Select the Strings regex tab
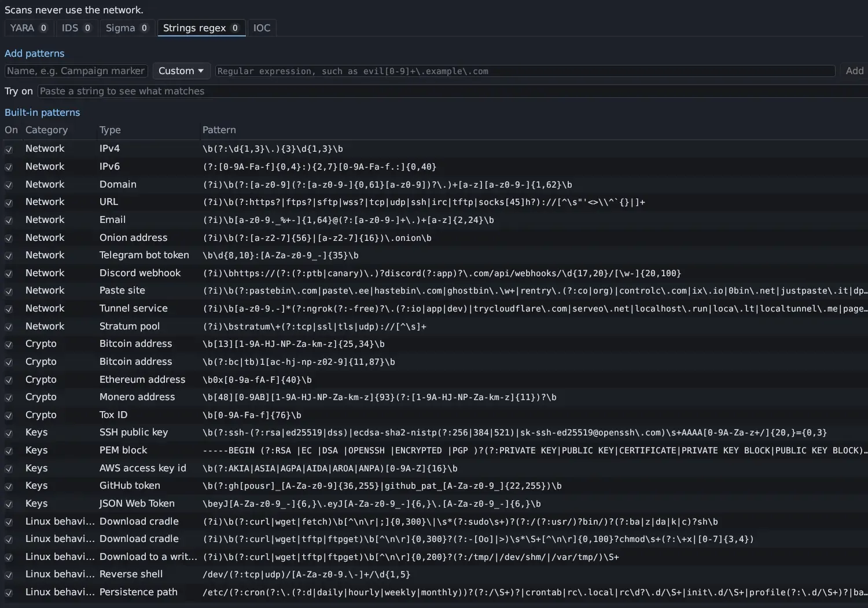This screenshot has width=868, height=608. 201,28
